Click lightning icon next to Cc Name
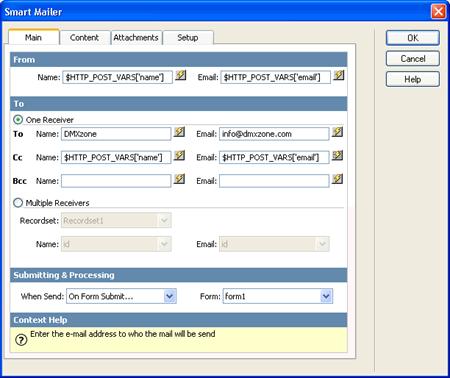The image size is (450, 378). click(179, 156)
